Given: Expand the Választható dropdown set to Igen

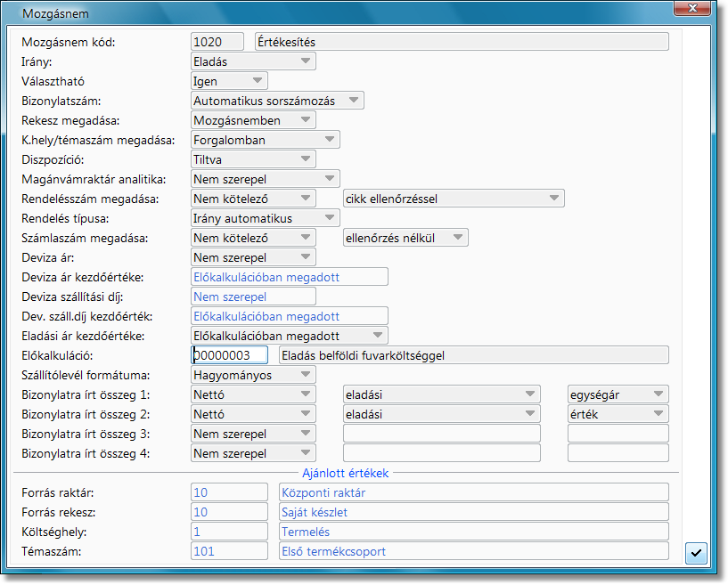Looking at the screenshot, I should (256, 81).
